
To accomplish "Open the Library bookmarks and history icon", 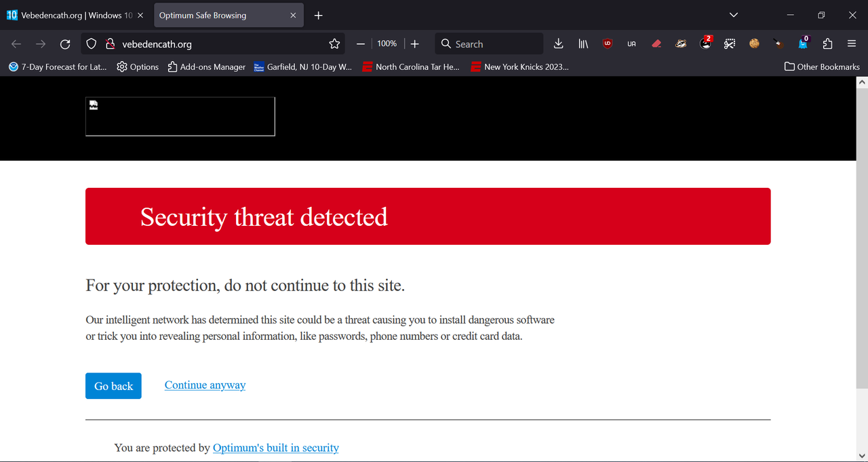I will 583,44.
